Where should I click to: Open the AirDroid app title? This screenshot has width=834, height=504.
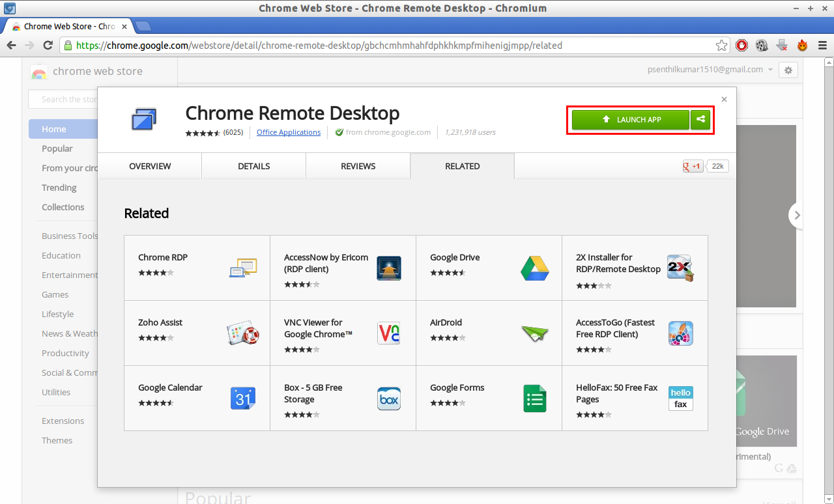446,322
